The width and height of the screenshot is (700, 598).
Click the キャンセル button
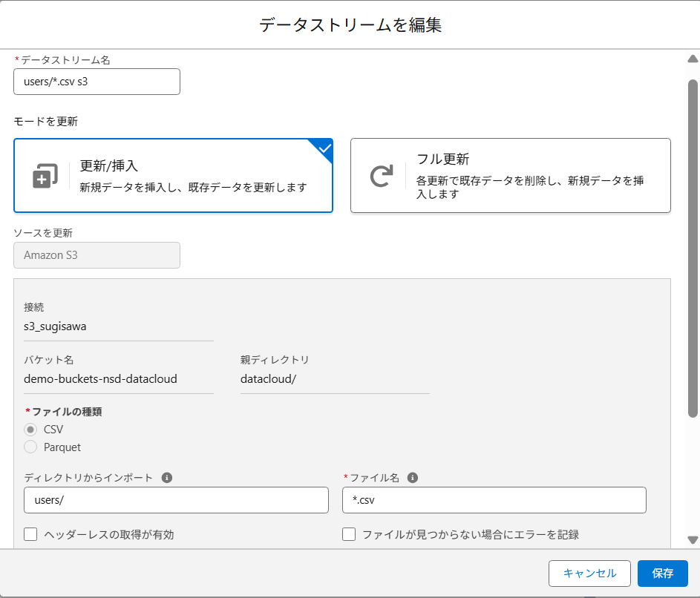click(589, 574)
